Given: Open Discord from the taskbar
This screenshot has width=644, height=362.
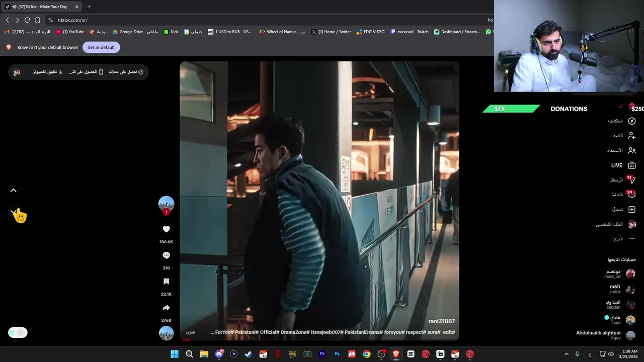Looking at the screenshot, I should [219, 354].
